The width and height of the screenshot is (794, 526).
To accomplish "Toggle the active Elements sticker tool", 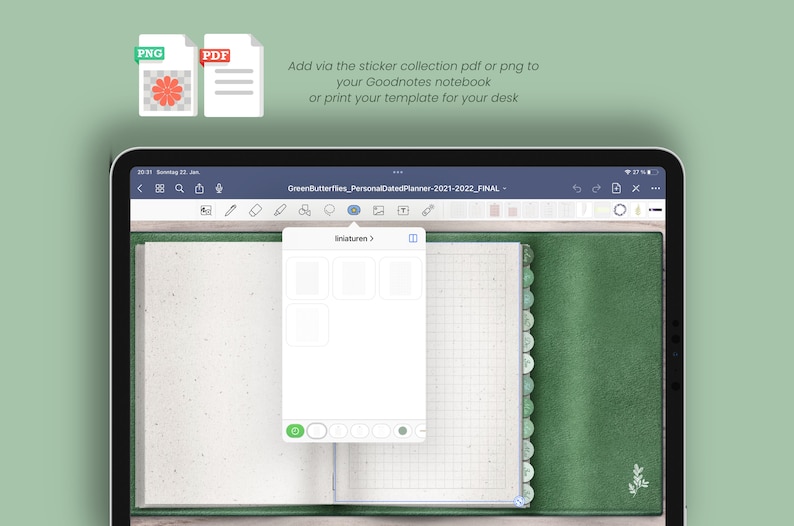I will 354,210.
